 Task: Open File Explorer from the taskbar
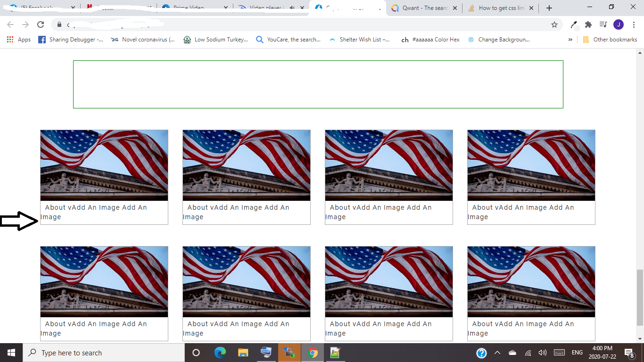click(x=243, y=353)
